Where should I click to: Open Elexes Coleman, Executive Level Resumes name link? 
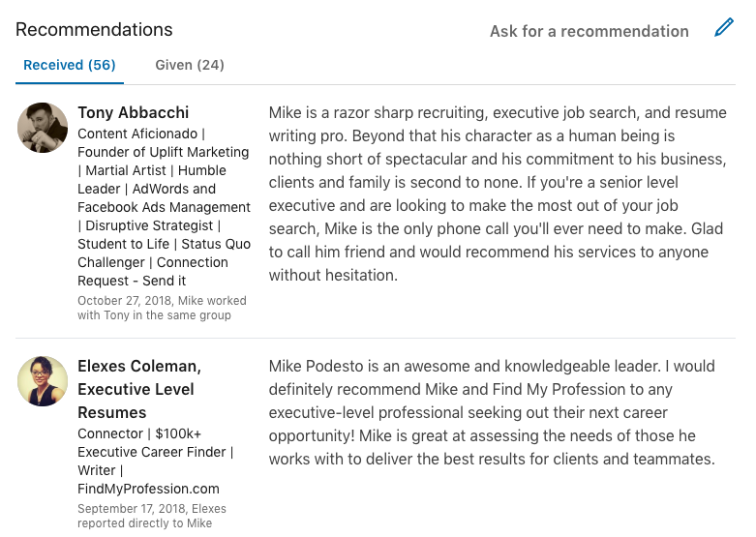(139, 390)
